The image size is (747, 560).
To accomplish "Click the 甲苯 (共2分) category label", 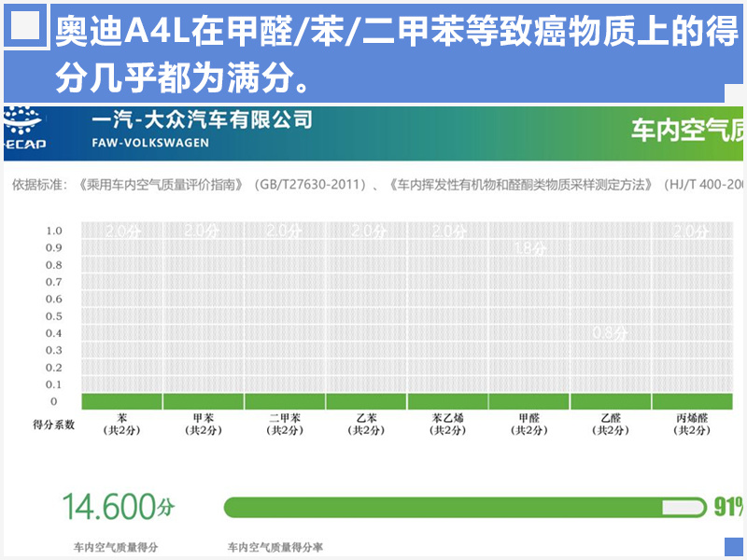I will click(x=204, y=425).
